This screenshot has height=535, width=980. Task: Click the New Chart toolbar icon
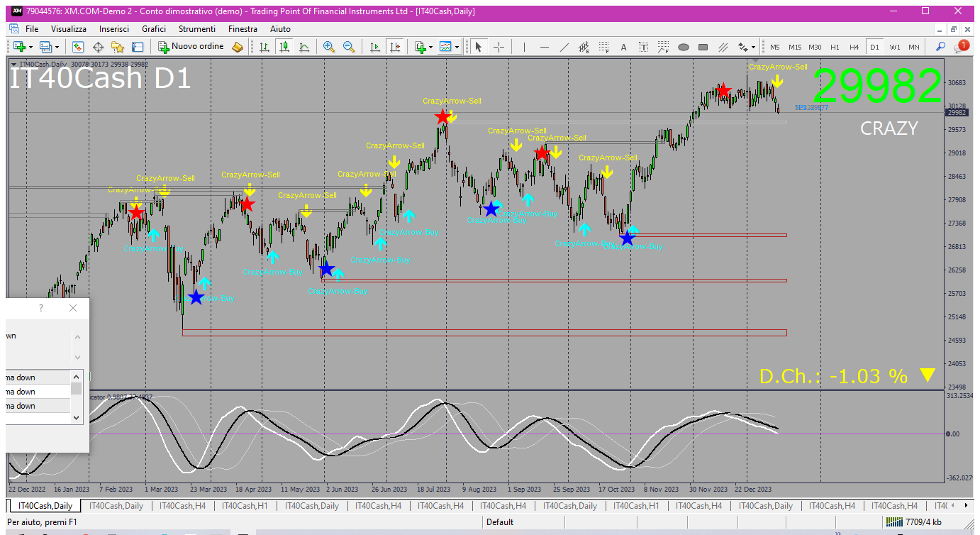click(x=18, y=47)
